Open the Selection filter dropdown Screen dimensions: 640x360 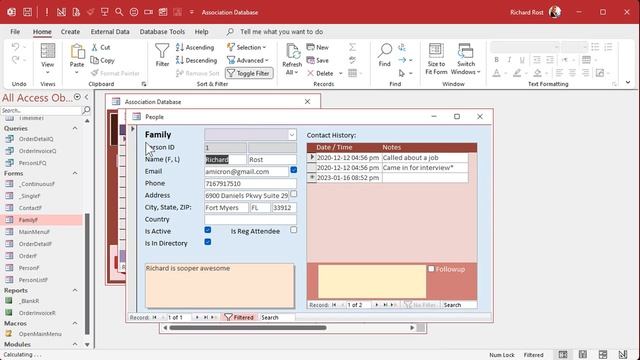247,47
